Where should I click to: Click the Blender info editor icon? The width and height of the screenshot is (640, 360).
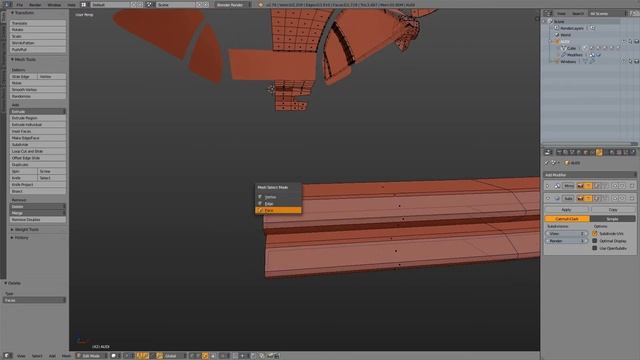7,4
